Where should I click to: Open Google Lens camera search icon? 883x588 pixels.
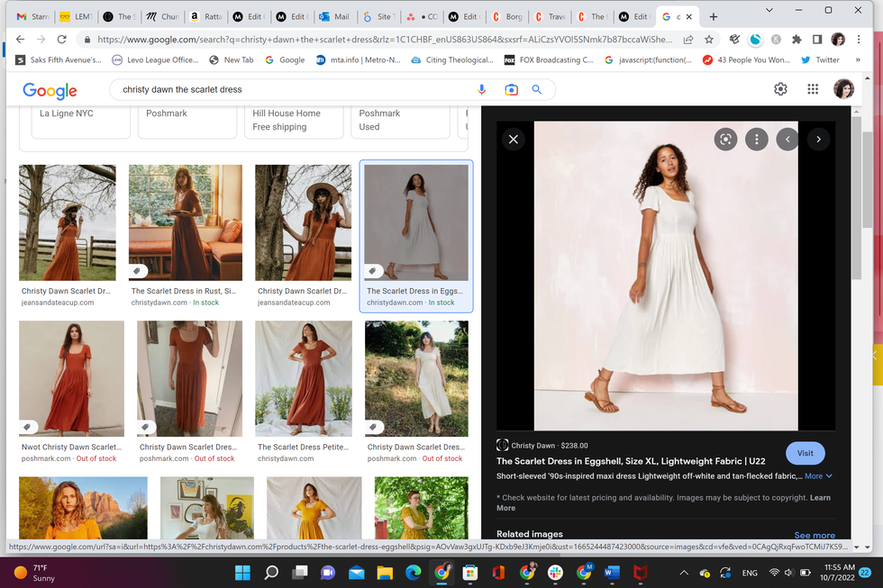point(511,89)
